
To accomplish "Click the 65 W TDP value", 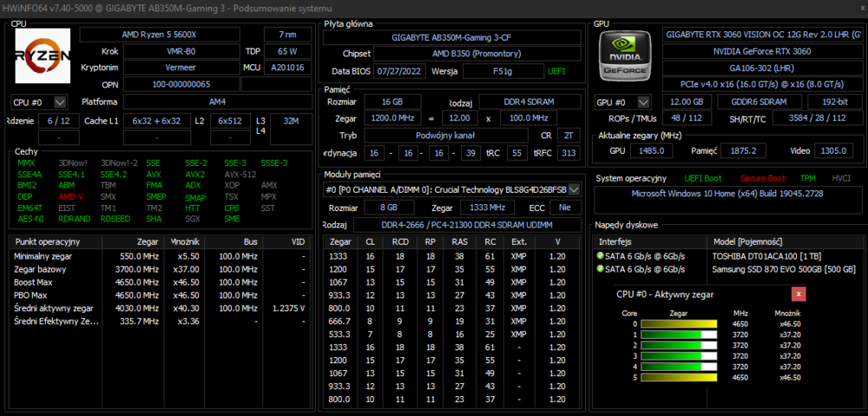I will click(288, 51).
